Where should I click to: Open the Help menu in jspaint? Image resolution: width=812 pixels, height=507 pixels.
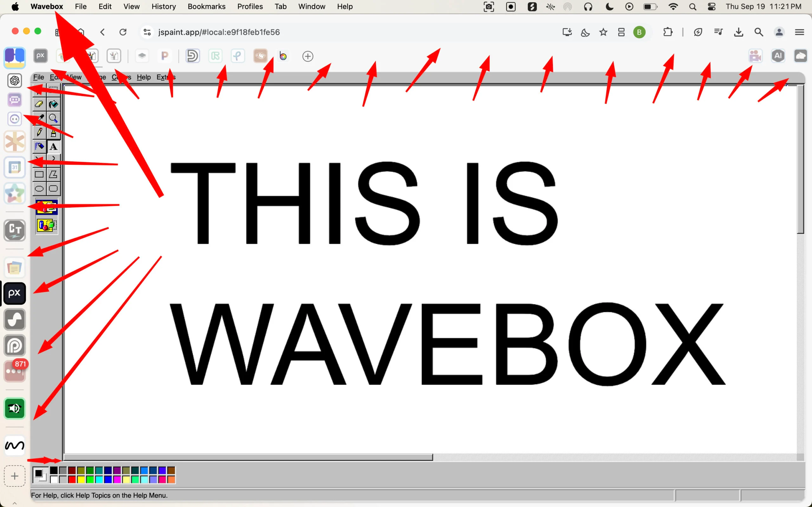(144, 77)
